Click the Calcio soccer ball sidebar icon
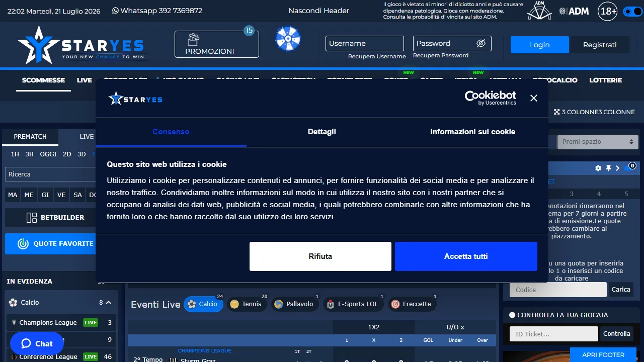This screenshot has width=644, height=362. click(13, 303)
